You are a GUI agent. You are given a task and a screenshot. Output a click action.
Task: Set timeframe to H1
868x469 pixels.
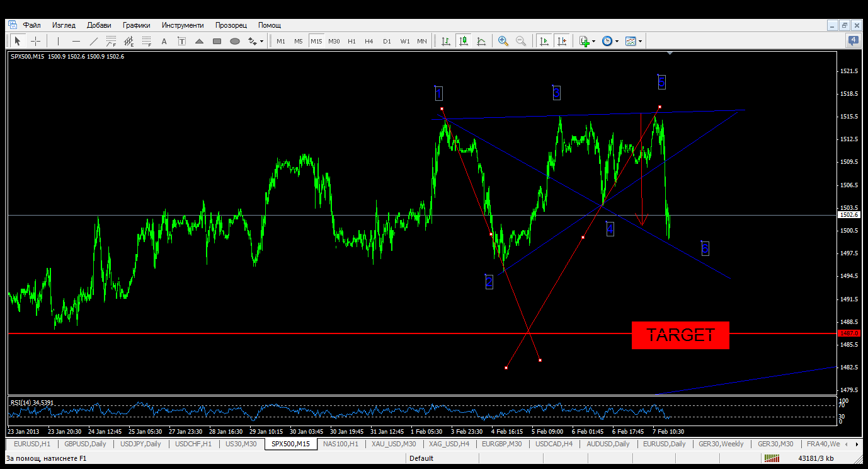click(x=351, y=41)
